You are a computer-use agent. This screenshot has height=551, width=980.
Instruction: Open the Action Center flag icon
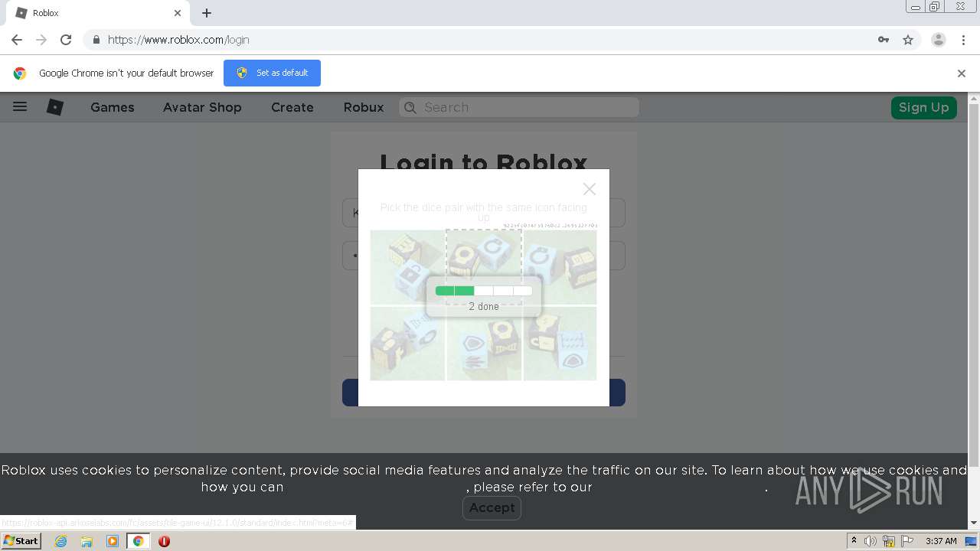906,541
